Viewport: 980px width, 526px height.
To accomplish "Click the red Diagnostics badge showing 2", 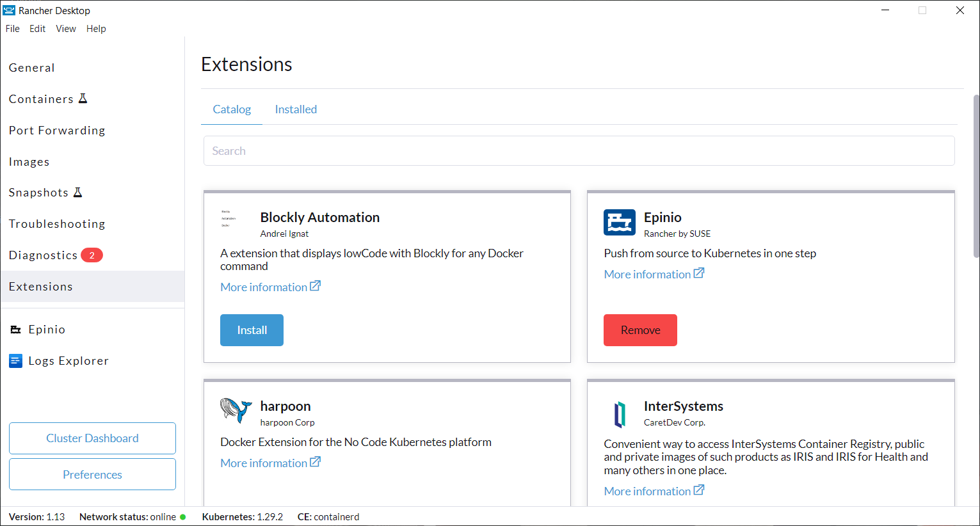I will pyautogui.click(x=92, y=255).
